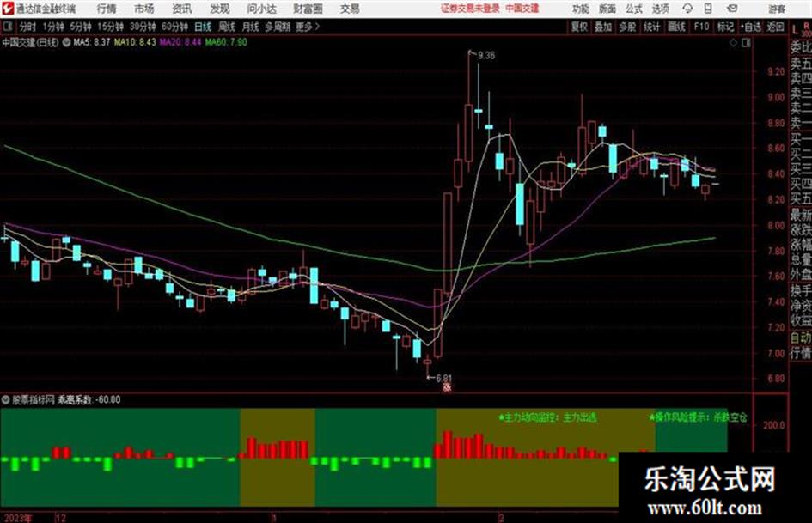812x523 pixels.
Task: Click the 叠加 overlay button
Action: click(603, 27)
